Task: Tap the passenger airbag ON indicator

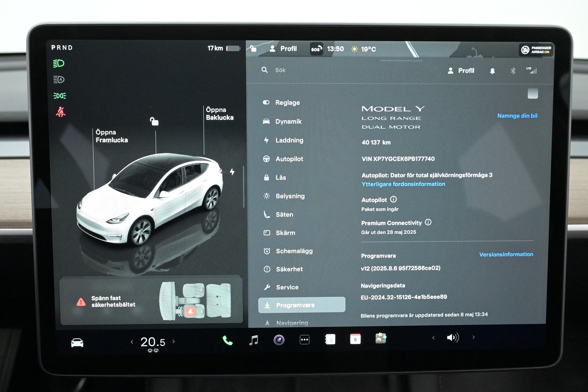Action: [536, 50]
